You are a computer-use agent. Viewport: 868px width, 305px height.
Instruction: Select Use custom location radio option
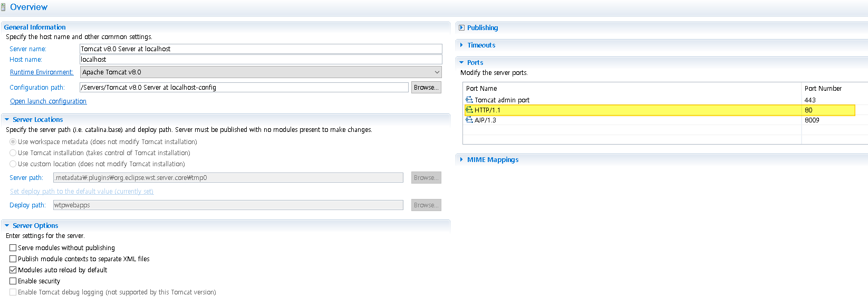13,164
